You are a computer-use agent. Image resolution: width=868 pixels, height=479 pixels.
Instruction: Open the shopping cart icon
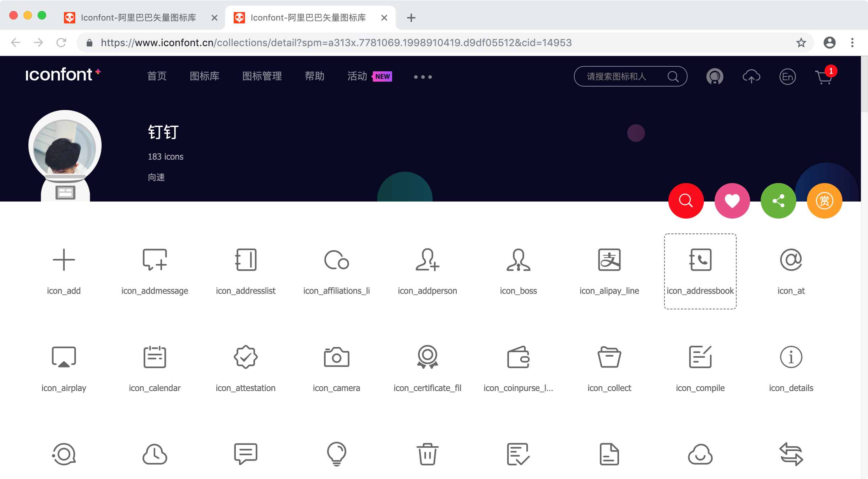point(824,77)
